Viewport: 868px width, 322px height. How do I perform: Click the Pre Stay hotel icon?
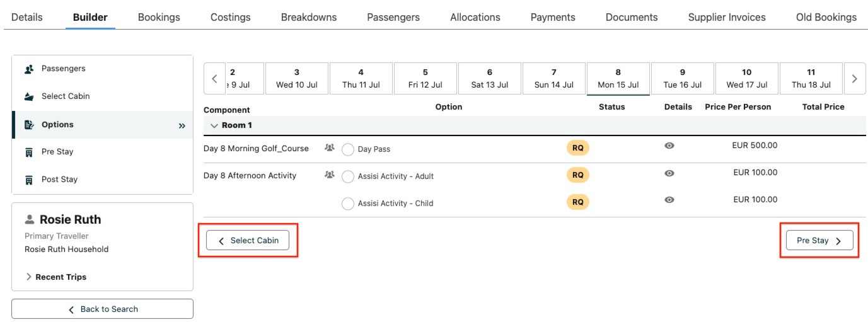pos(29,152)
